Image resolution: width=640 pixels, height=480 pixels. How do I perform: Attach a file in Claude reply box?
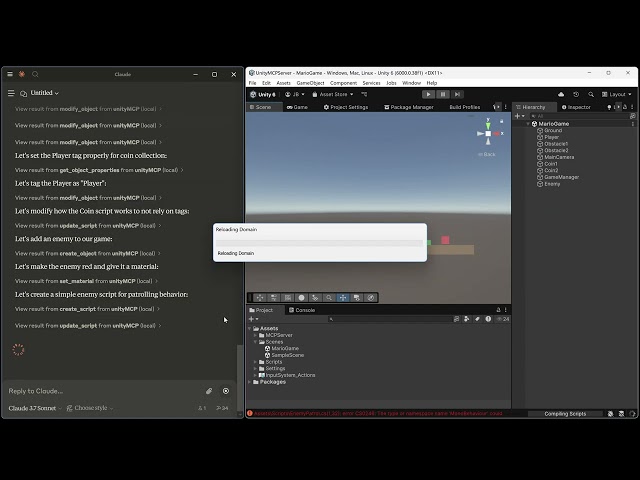tap(209, 391)
